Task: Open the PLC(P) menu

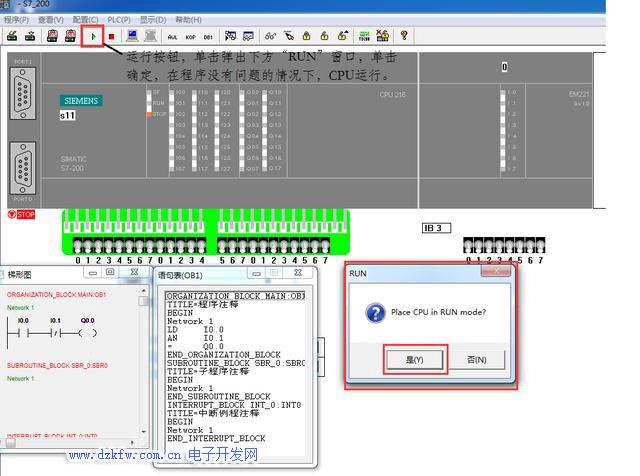Action: [119, 19]
